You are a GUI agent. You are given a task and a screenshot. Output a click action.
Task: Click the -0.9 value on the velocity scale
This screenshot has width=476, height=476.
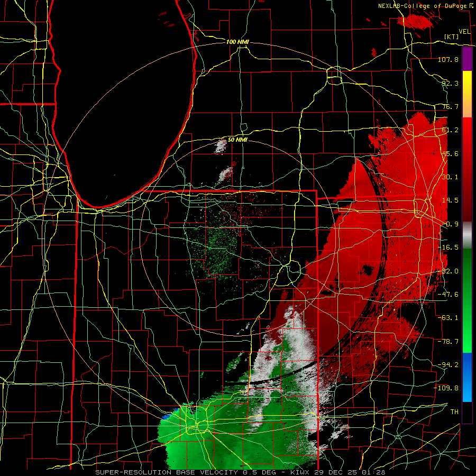pyautogui.click(x=450, y=224)
